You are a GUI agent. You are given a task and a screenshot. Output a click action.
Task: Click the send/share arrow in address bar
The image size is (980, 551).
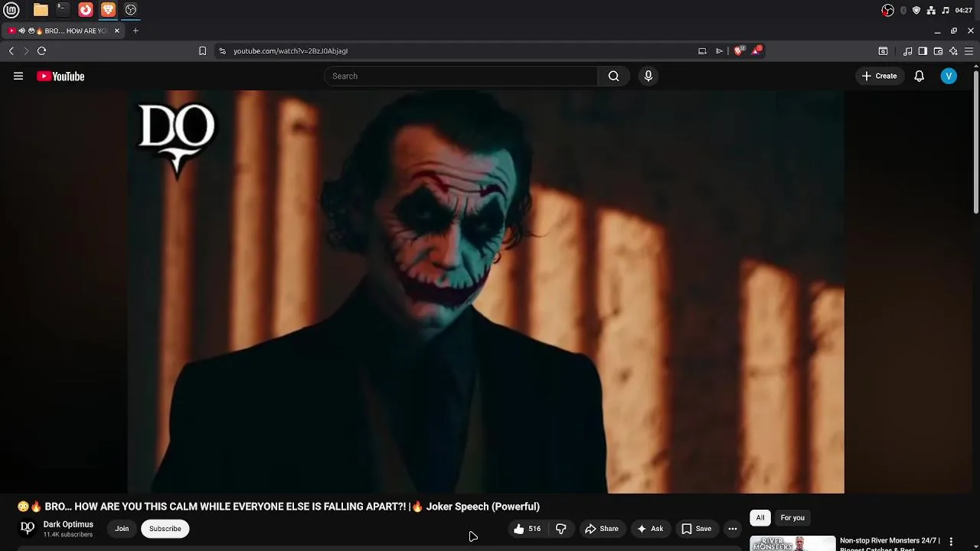click(x=720, y=51)
